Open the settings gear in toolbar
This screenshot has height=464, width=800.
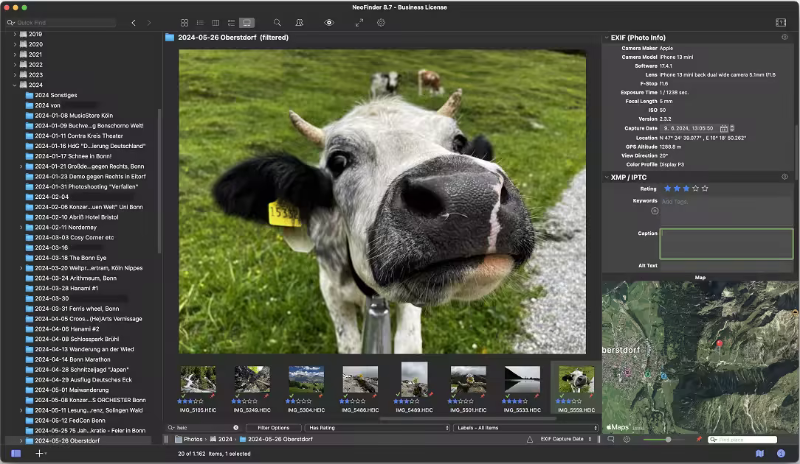[x=381, y=23]
